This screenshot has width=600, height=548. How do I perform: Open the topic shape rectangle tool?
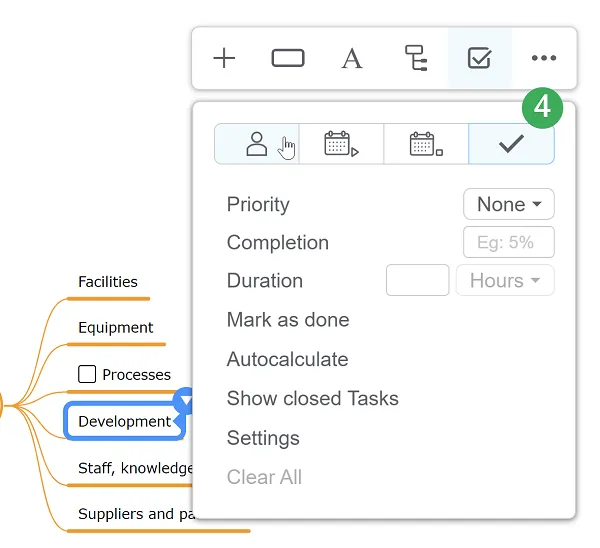click(x=288, y=58)
